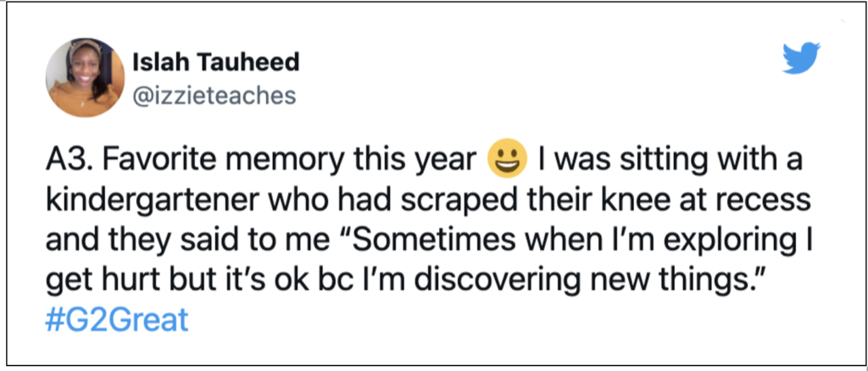
Task: Open Islah Tauheed's profile picture
Action: coord(86,77)
